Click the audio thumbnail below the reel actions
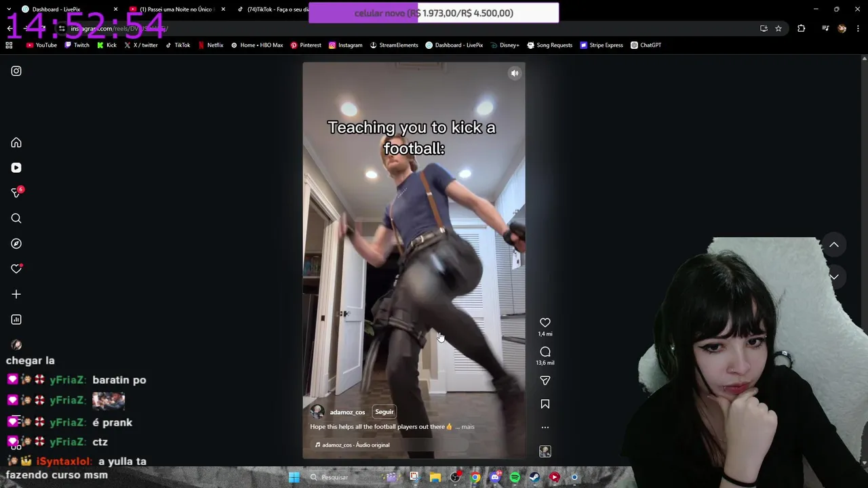Image resolution: width=868 pixels, height=488 pixels. point(545,451)
